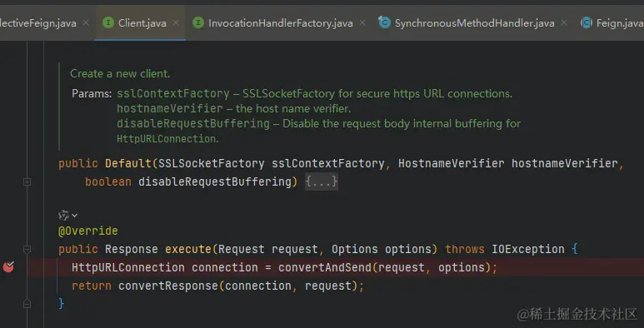Click hostnameVerifier in the doc Params
The width and height of the screenshot is (644, 328).
[x=170, y=109]
